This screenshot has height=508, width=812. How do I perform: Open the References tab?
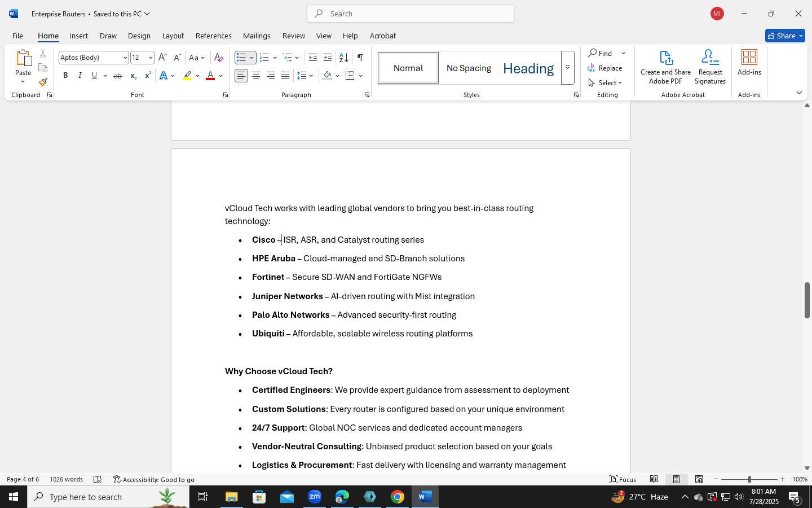coord(214,36)
